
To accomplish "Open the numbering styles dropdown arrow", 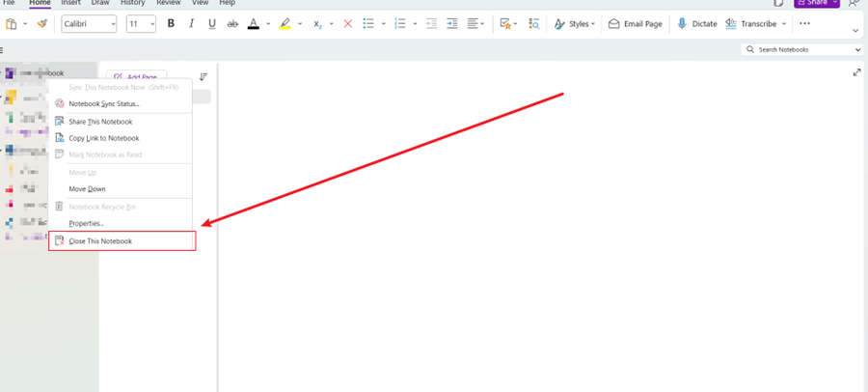I will coord(415,24).
